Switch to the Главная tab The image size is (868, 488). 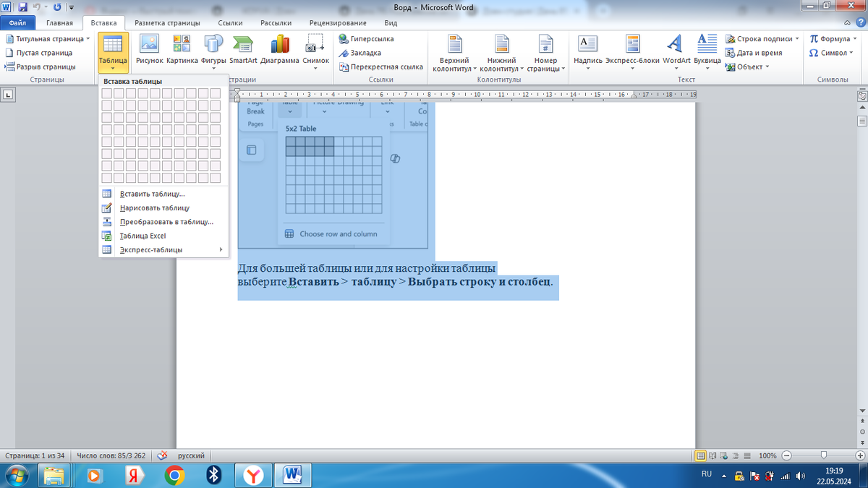59,23
